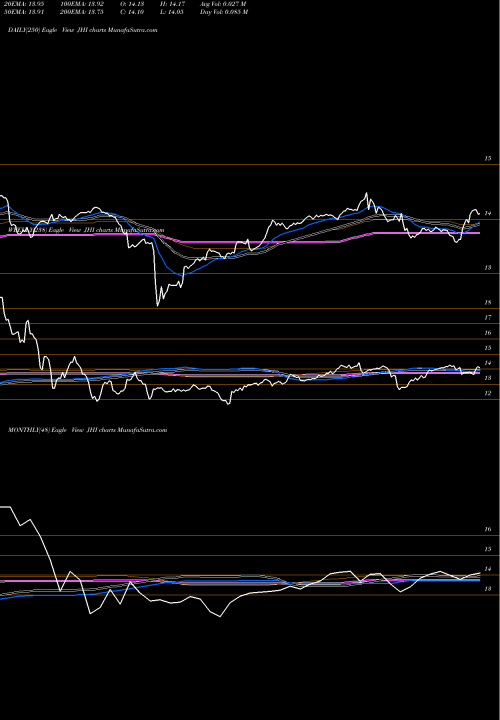Click the 16 price label on monthly chart
This screenshot has width=500, height=720.
pos(488,529)
